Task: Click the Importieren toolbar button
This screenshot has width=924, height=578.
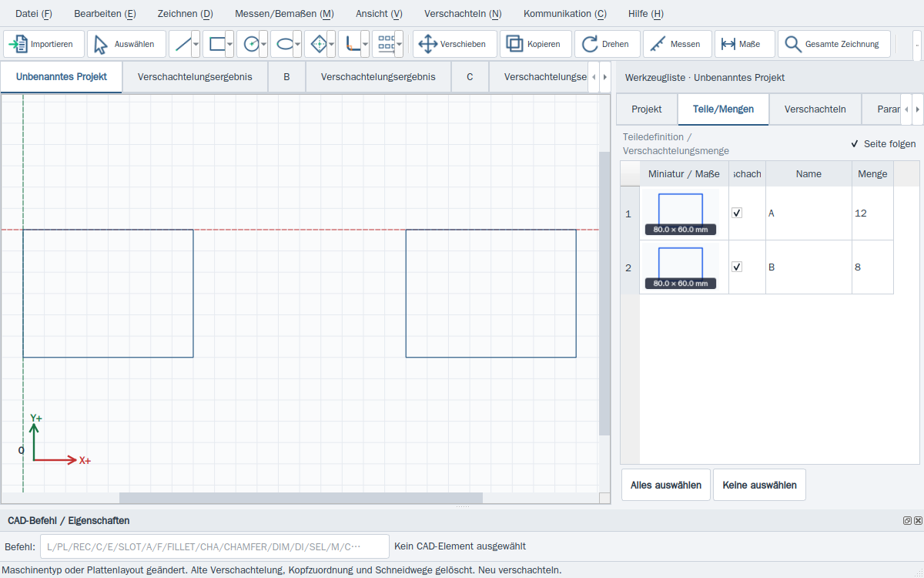Action: click(x=45, y=44)
